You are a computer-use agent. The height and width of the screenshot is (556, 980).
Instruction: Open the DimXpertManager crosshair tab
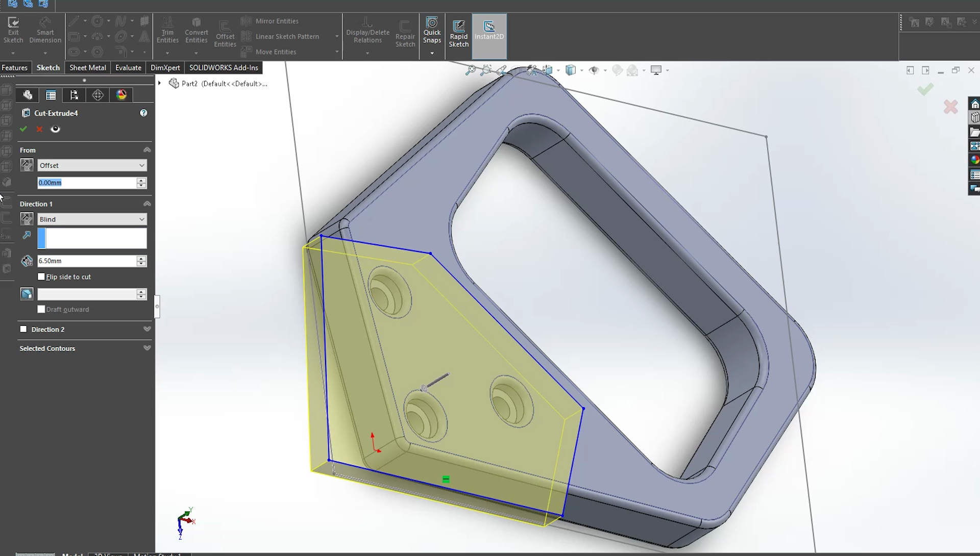click(x=97, y=95)
